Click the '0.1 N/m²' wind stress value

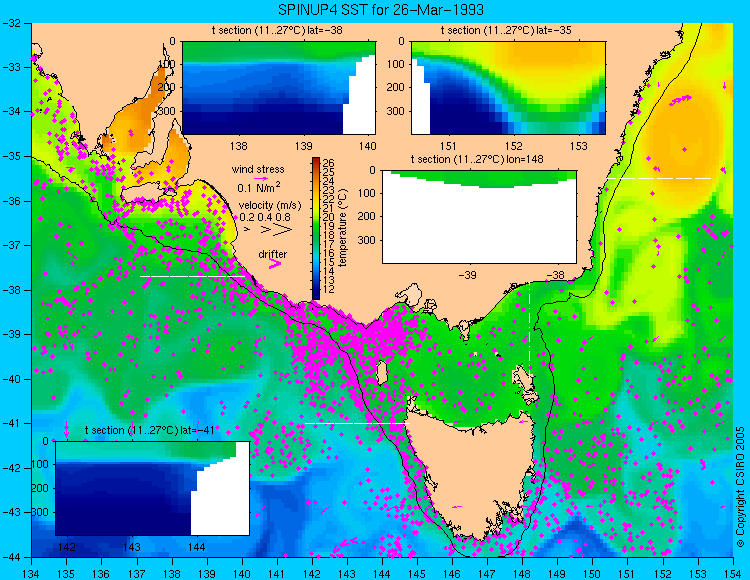259,187
